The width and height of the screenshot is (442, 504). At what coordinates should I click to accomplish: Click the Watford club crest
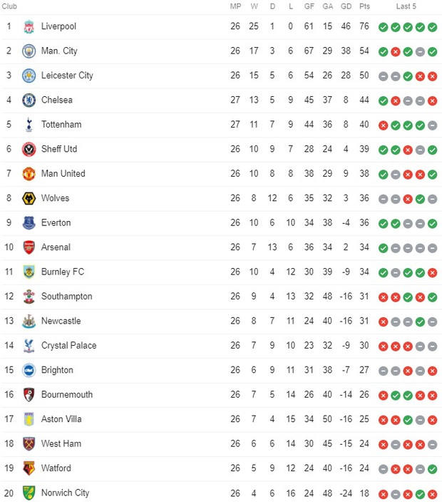29,468
